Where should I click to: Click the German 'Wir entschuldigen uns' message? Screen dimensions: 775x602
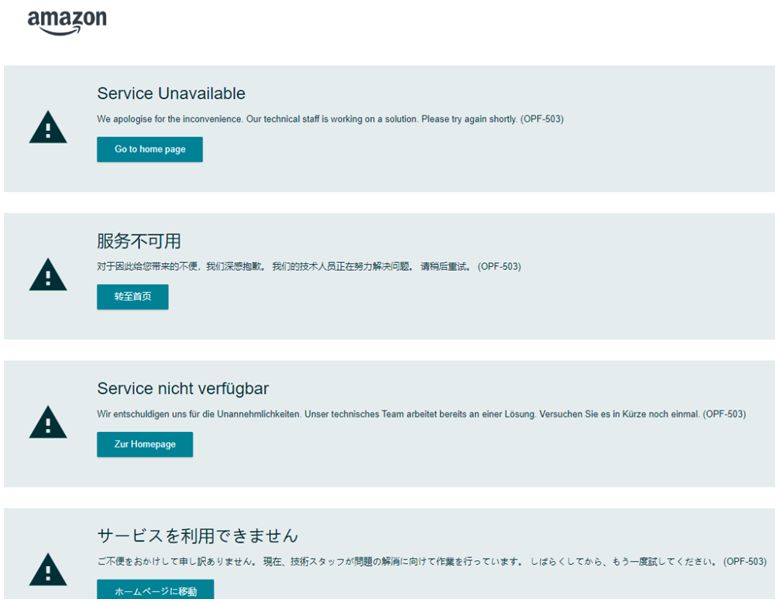pyautogui.click(x=398, y=414)
